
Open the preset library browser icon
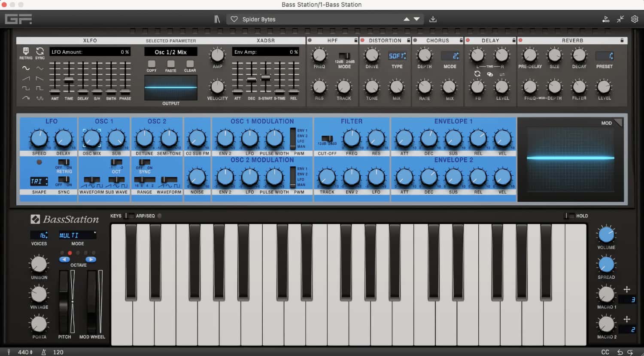click(217, 19)
